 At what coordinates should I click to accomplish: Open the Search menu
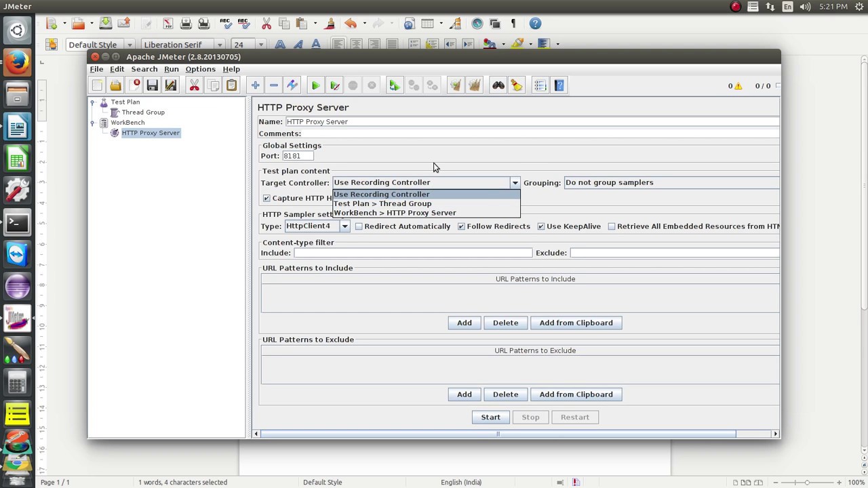pos(144,69)
